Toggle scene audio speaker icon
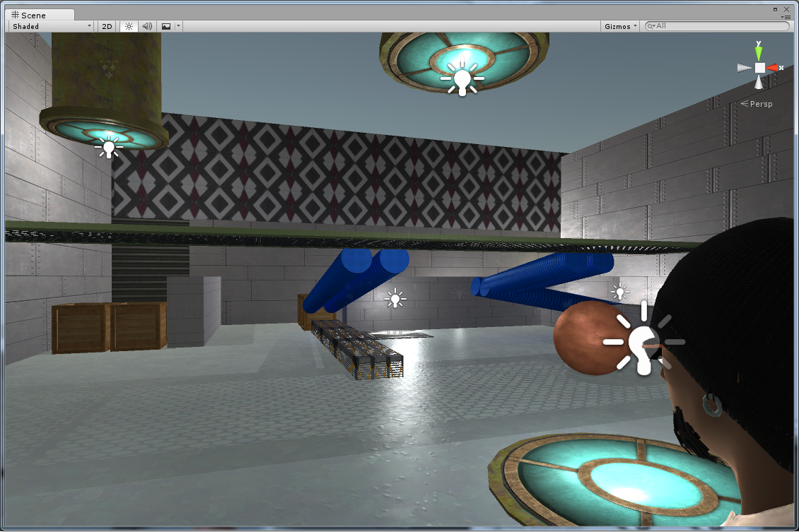The height and width of the screenshot is (532, 799). (x=147, y=26)
